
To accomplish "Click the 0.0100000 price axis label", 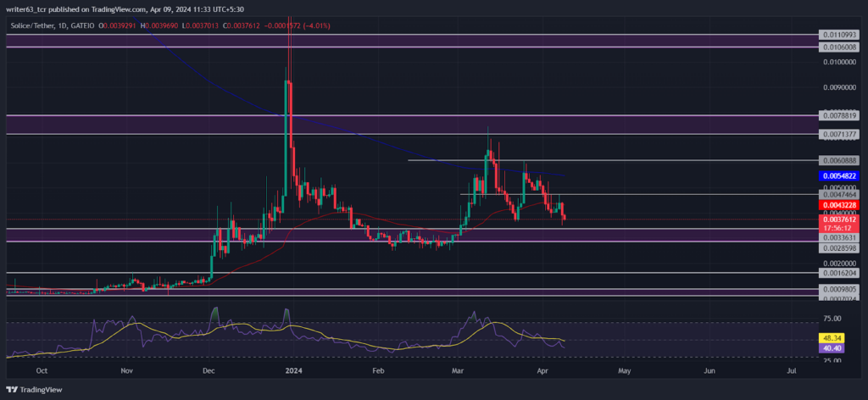I will (x=839, y=62).
